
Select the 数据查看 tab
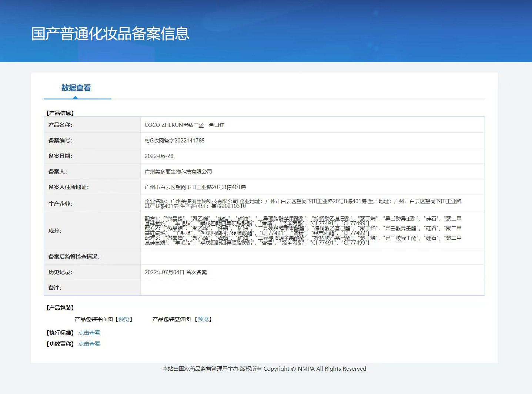(76, 88)
